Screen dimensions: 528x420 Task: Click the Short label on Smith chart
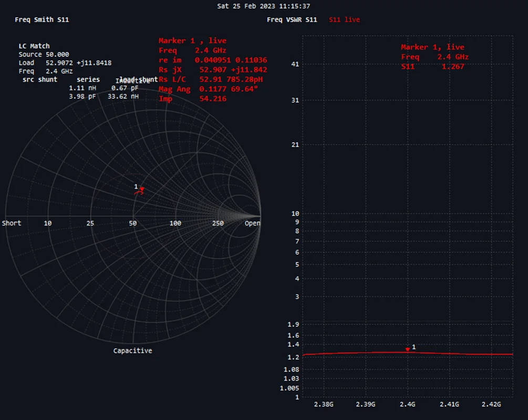tap(12, 223)
